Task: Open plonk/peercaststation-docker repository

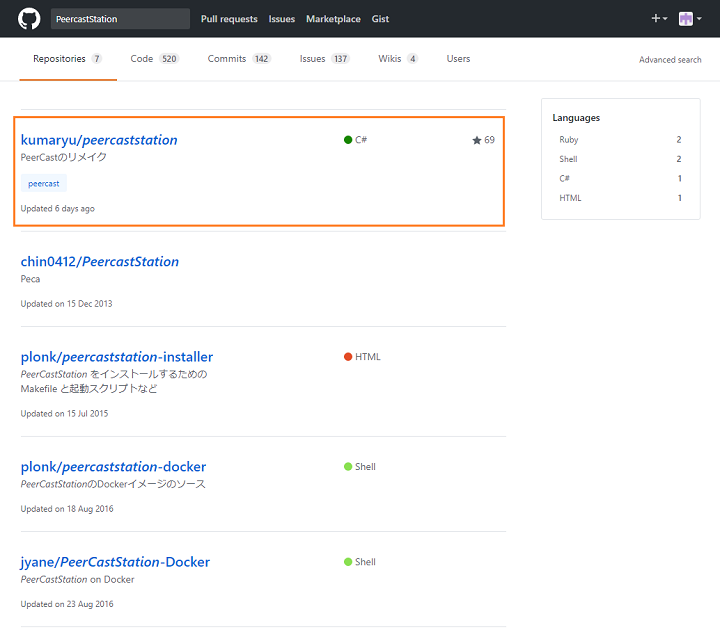Action: (x=113, y=467)
